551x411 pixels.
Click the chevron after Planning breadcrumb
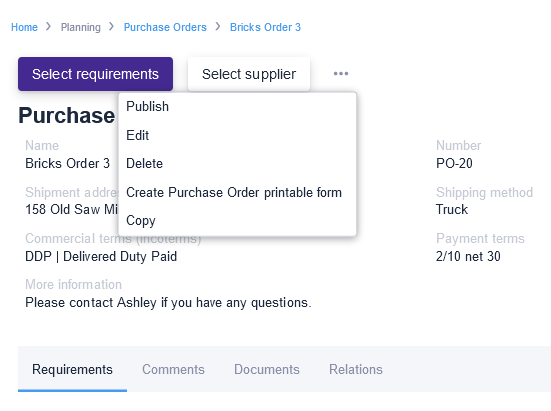(111, 27)
